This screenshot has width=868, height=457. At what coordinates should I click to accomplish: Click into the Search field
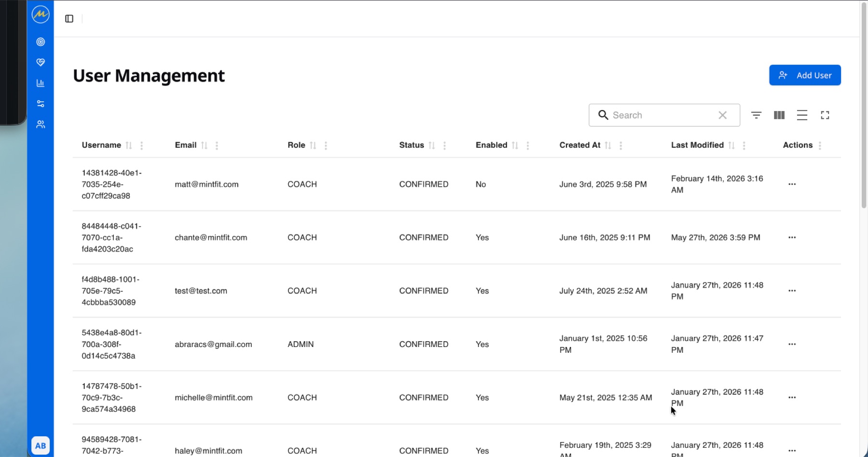[x=664, y=115]
